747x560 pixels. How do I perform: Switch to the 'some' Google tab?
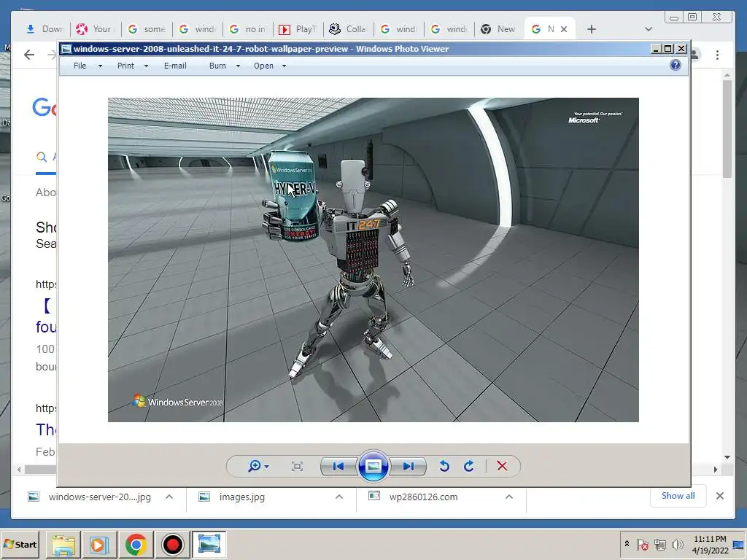click(147, 29)
